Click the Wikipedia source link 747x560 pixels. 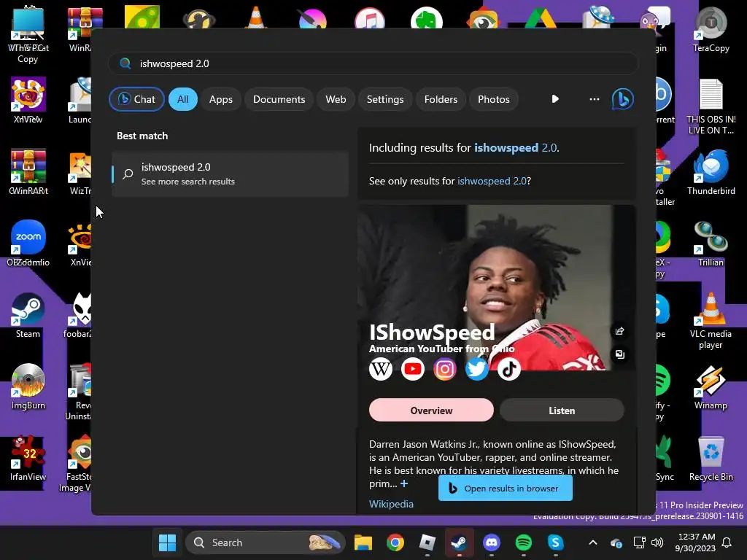[x=391, y=504]
